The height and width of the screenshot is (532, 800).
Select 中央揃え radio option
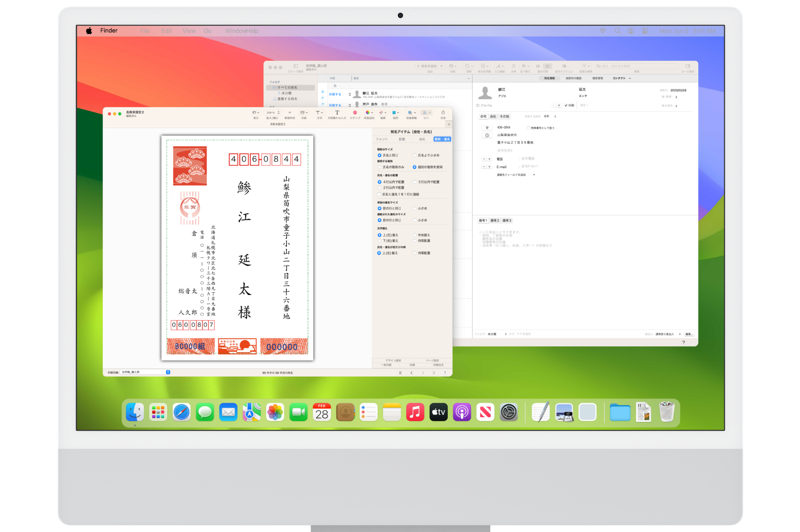click(415, 235)
